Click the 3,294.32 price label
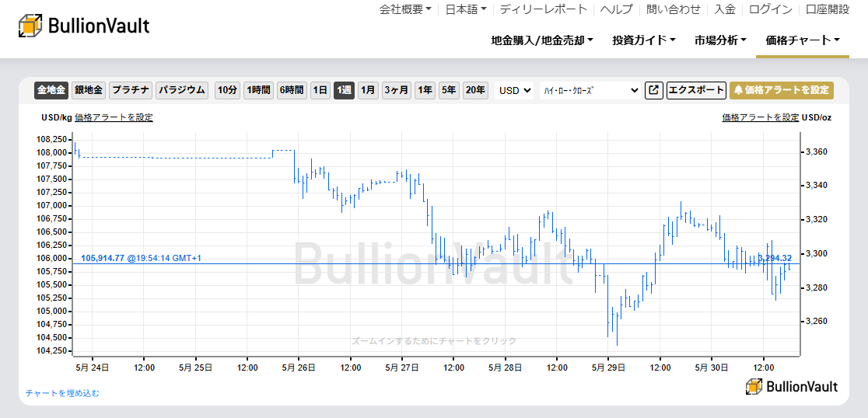This screenshot has height=418, width=868. click(x=775, y=258)
